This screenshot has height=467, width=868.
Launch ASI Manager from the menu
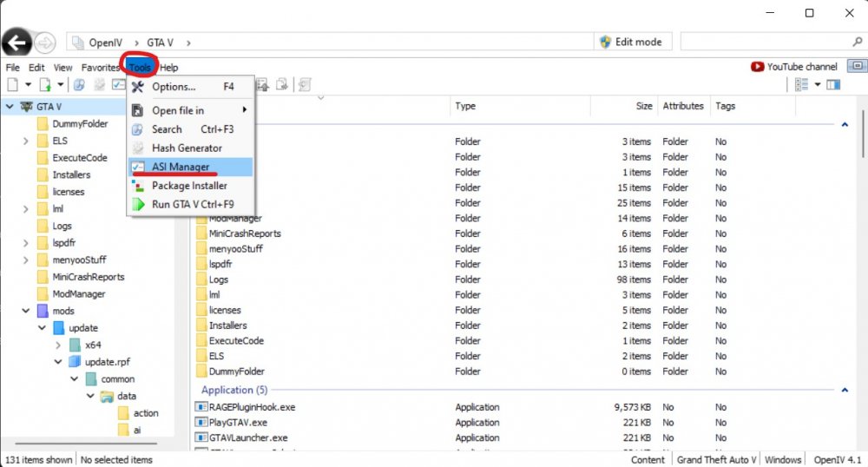(191, 167)
